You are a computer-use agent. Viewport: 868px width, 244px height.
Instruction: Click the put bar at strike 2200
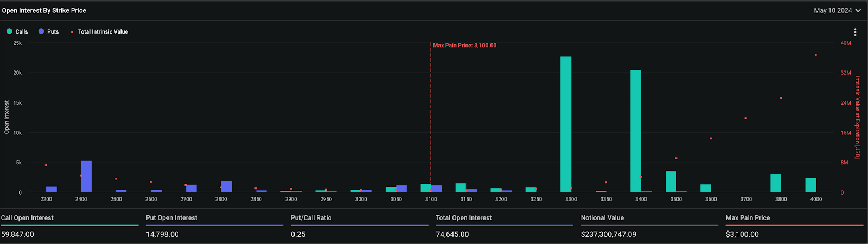click(x=52, y=189)
